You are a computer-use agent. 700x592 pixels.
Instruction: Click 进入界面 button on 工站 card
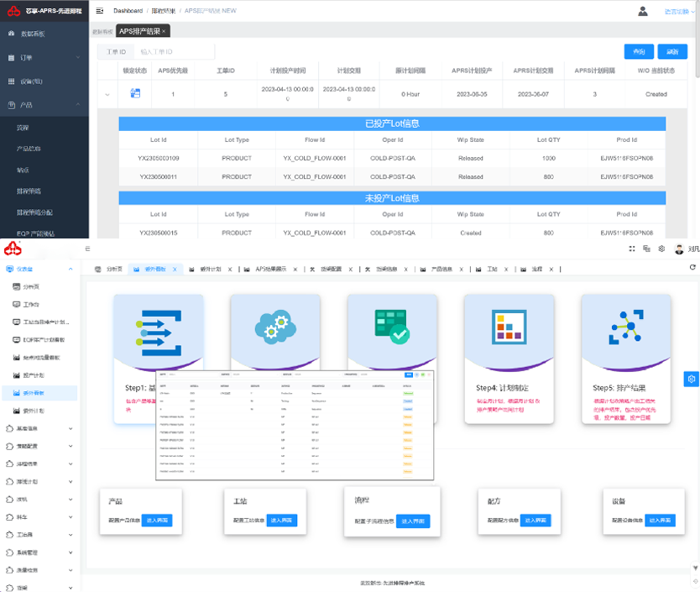pyautogui.click(x=282, y=520)
